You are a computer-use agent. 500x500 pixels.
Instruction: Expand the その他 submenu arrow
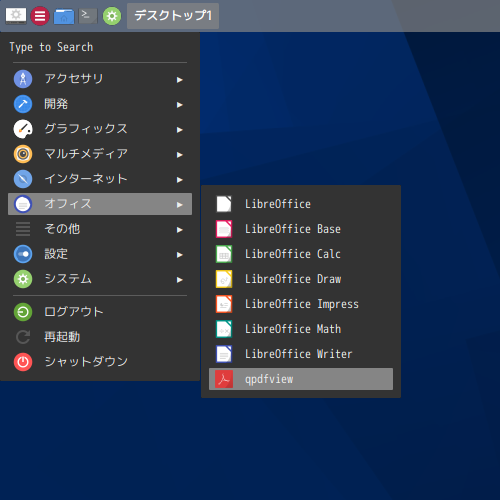[x=180, y=230]
